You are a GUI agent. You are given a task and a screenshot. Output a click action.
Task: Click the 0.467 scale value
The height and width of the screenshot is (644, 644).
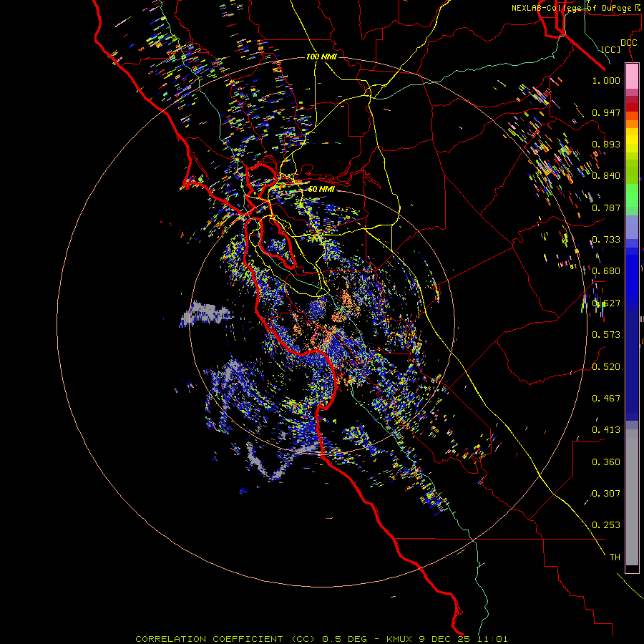606,399
